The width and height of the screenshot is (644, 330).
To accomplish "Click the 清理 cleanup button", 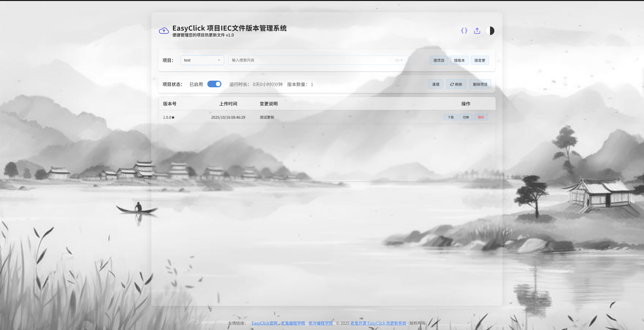I will [435, 84].
